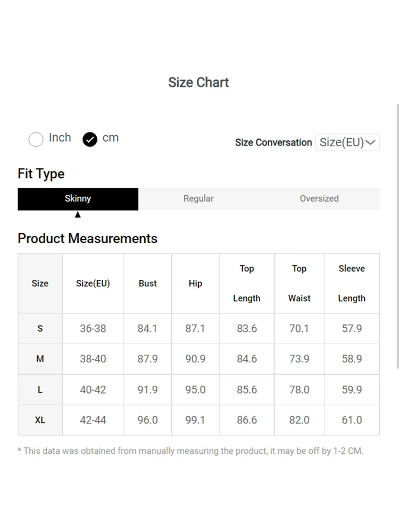Click the triangle pointer below Skinny tab
Screen dimensions: 399x532
(78, 215)
